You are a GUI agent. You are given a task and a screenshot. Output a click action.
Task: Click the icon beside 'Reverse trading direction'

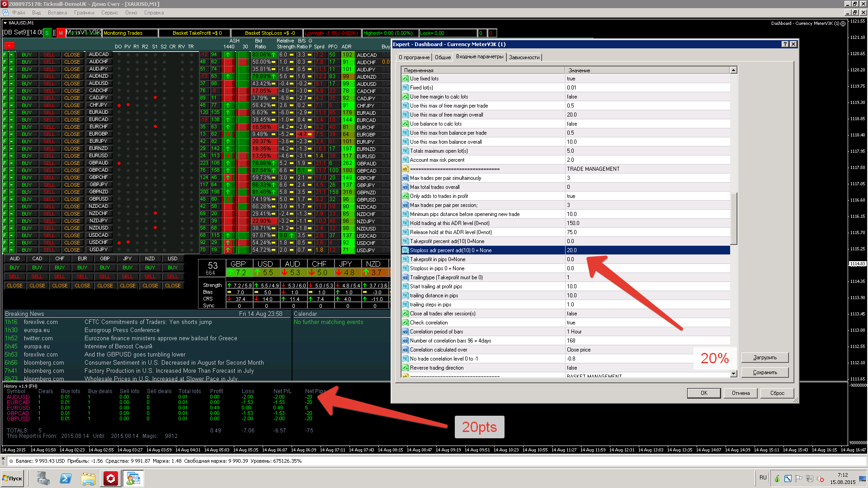point(406,368)
